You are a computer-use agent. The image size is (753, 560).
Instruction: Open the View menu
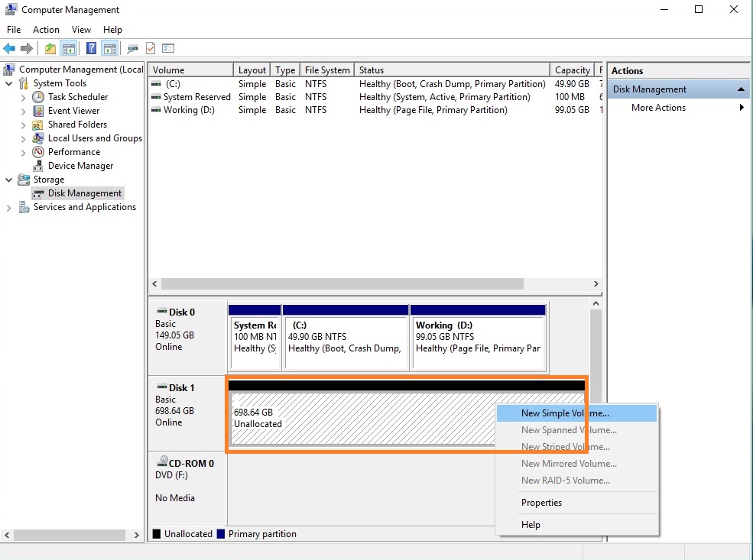(81, 30)
